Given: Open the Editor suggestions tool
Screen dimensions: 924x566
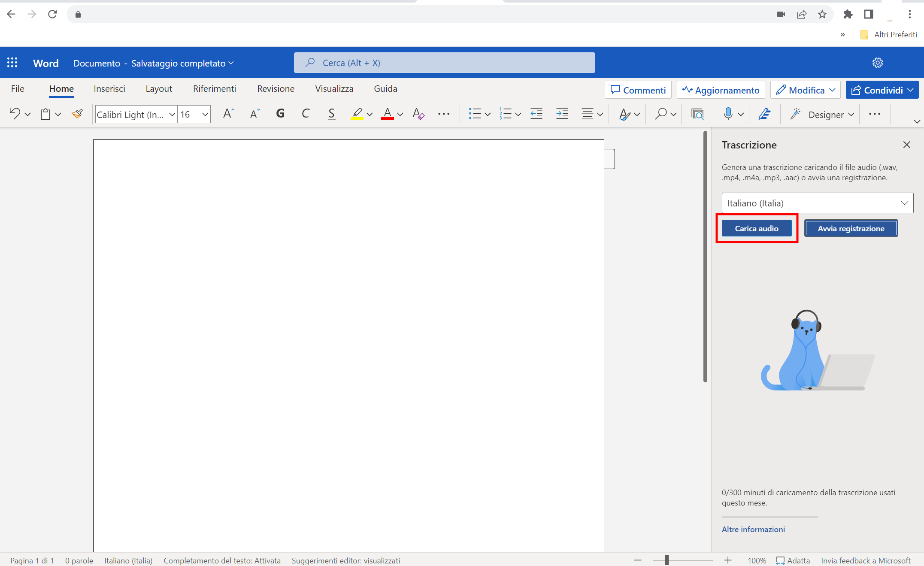Looking at the screenshot, I should [x=764, y=114].
